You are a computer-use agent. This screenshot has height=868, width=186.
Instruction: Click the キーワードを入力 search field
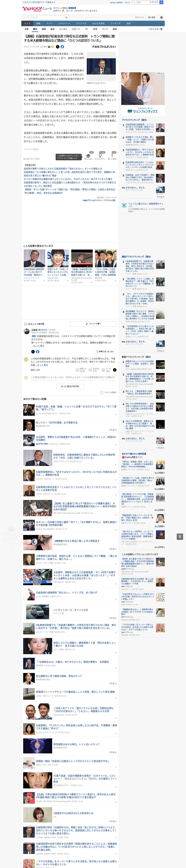tap(44, 17)
